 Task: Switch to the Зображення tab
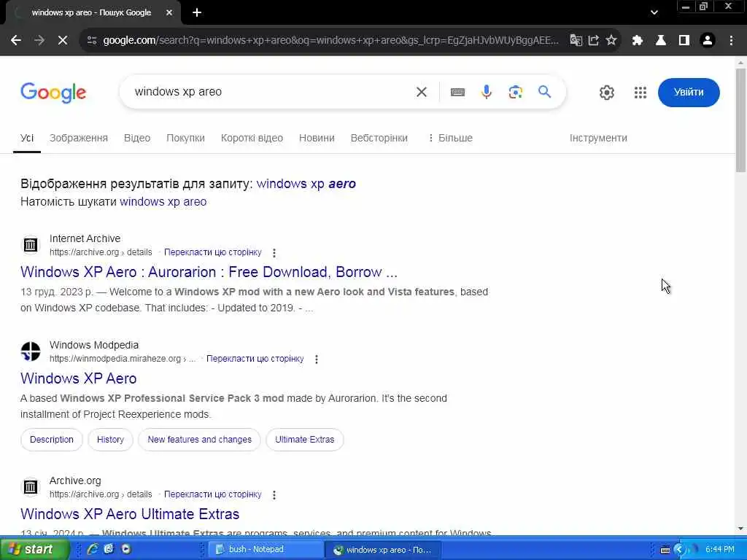click(79, 138)
